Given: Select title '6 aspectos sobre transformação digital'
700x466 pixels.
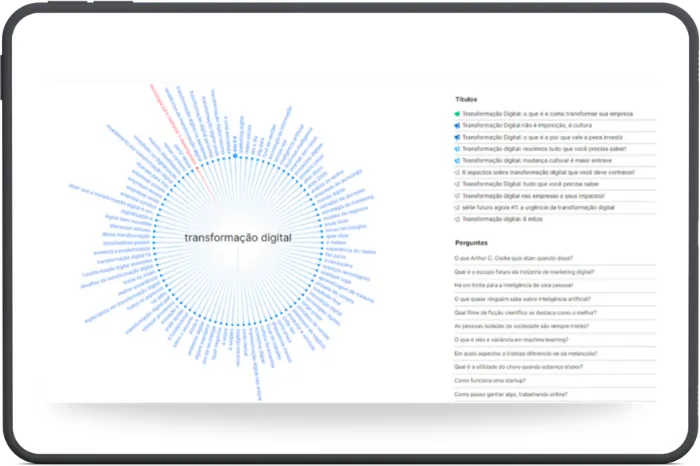Looking at the screenshot, I should tap(548, 172).
